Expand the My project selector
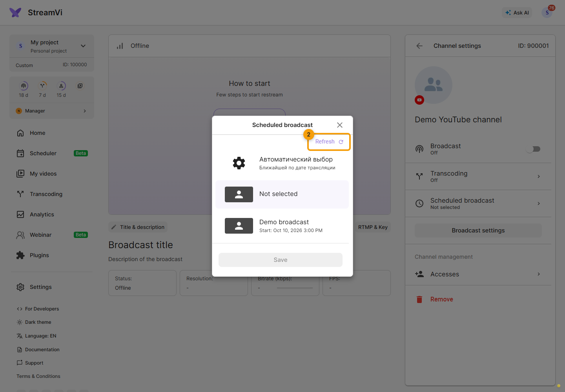 click(x=52, y=46)
